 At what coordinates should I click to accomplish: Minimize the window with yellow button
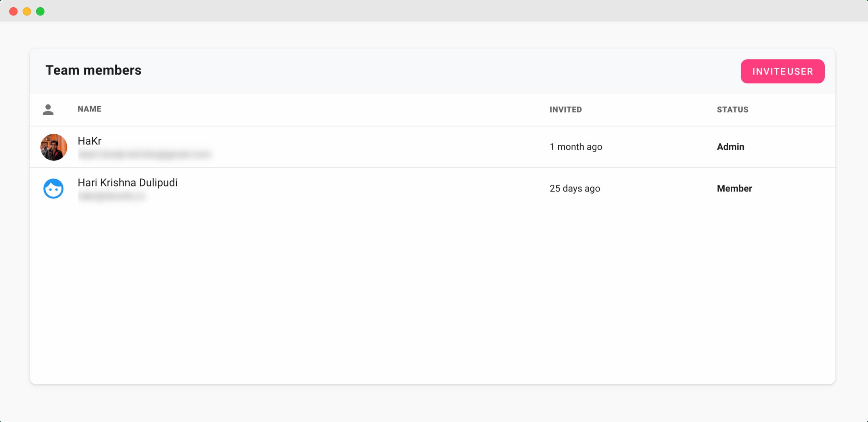click(27, 11)
